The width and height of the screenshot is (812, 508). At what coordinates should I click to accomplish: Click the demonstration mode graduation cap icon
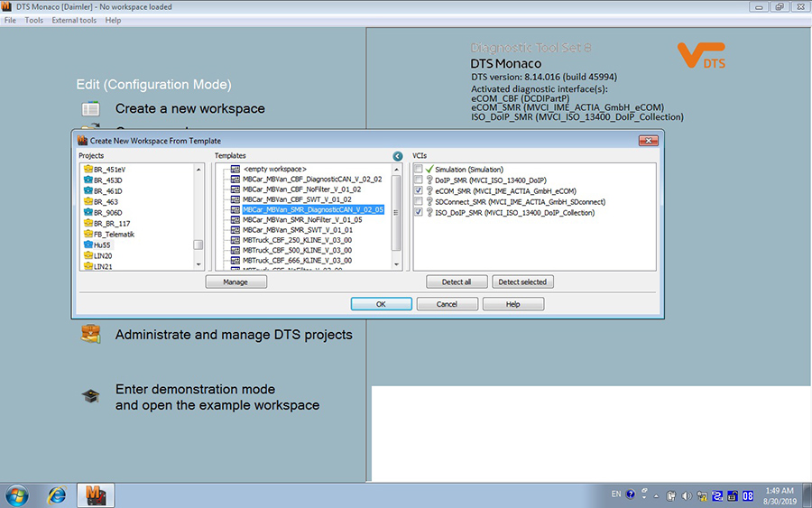pos(90,397)
